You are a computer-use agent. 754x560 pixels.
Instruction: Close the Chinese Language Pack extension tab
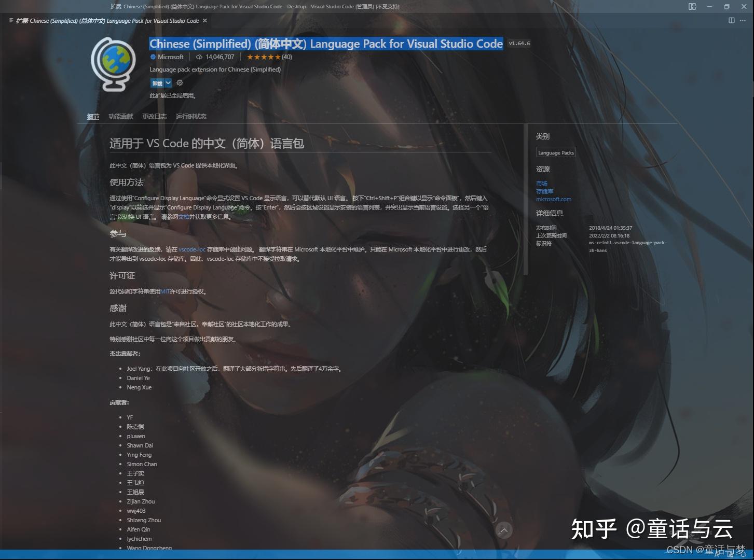pos(204,21)
